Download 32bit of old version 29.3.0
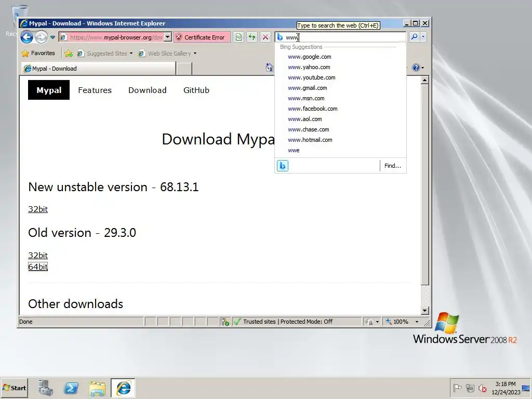The image size is (532, 399). (38, 255)
